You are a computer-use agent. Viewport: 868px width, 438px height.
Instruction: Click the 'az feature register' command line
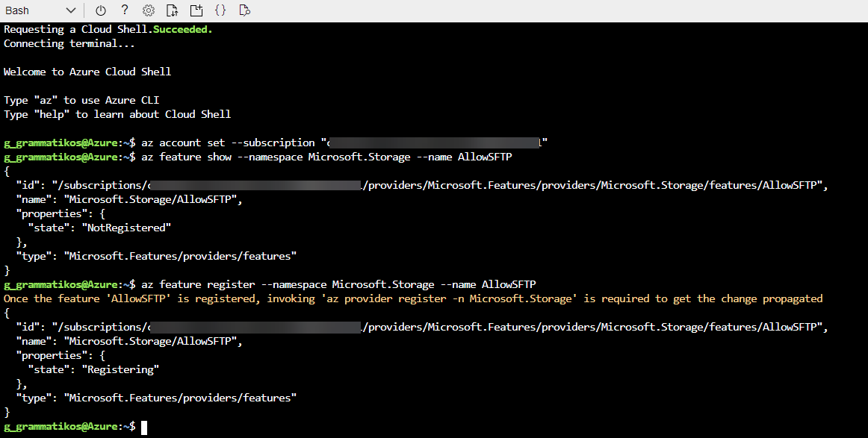(x=339, y=285)
